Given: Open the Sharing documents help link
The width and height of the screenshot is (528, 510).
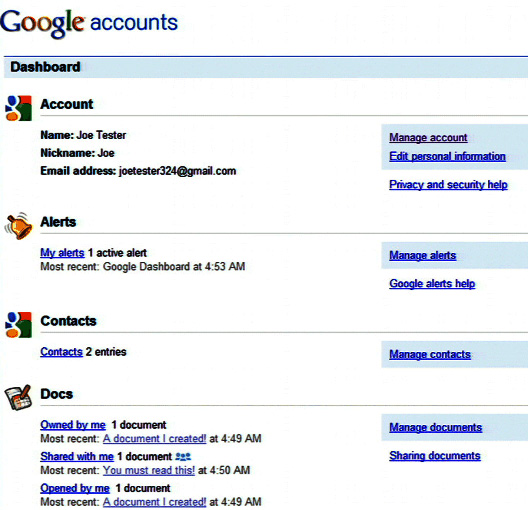Looking at the screenshot, I should [435, 455].
